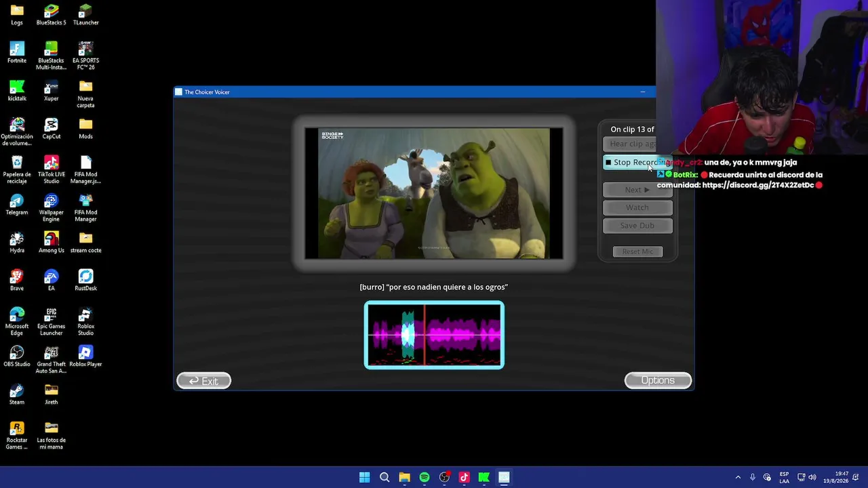Switch to OBS Studio in the taskbar

point(444,477)
